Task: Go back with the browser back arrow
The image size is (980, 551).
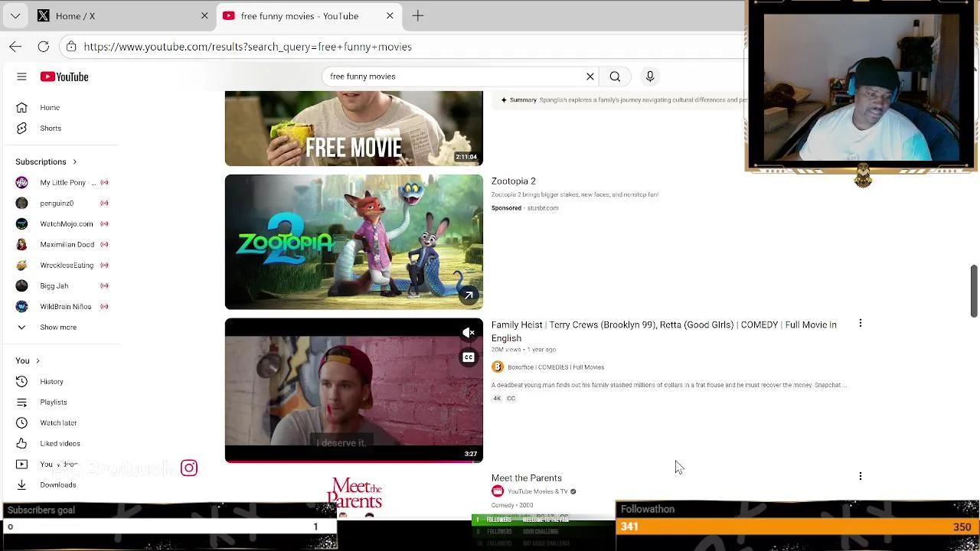Action: point(15,47)
